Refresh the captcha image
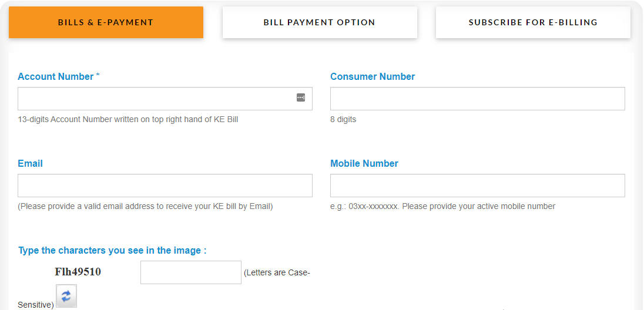The height and width of the screenshot is (310, 644). click(x=66, y=296)
